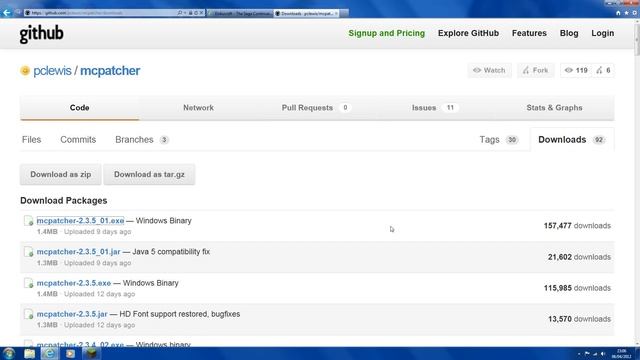The image size is (640, 360).
Task: Click the volume icon in system tray
Action: (603, 354)
